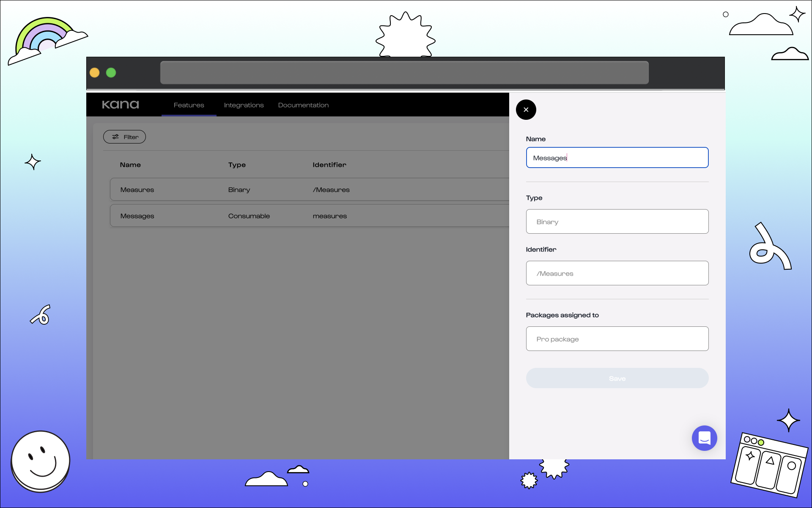Click the Type column header

(237, 165)
